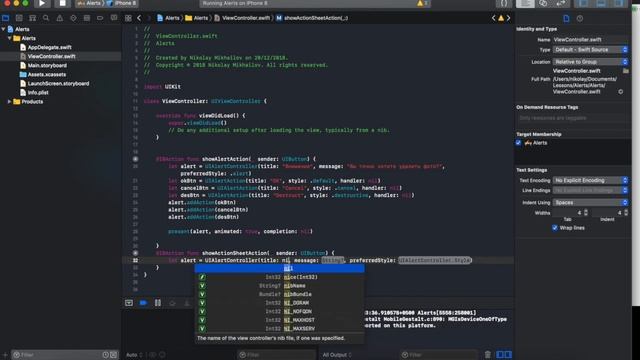640x360 pixels.
Task: Select Info.plist in the navigator
Action: pos(38,93)
